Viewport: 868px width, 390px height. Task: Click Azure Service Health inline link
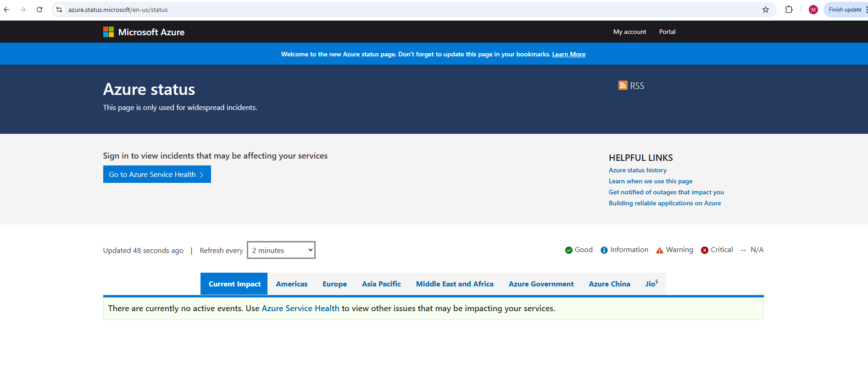pyautogui.click(x=300, y=308)
